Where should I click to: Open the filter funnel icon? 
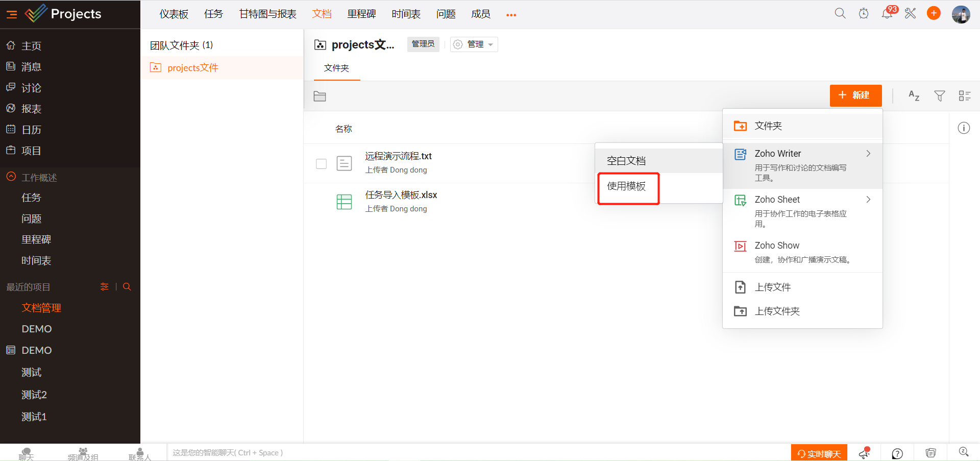click(x=939, y=95)
